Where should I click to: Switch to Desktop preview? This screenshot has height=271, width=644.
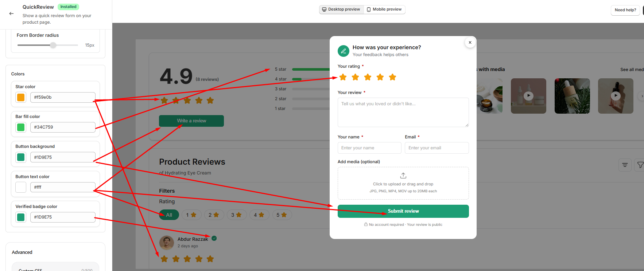pos(341,9)
